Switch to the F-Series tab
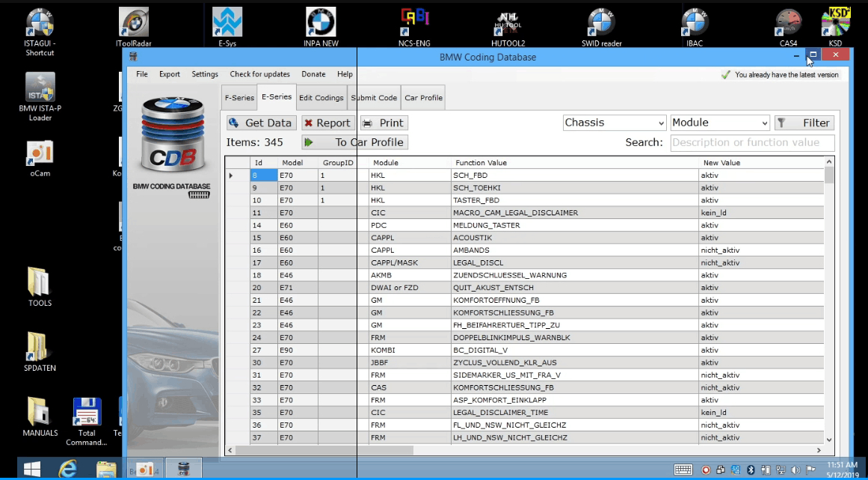Screen dimensions: 868x480 (x=239, y=97)
